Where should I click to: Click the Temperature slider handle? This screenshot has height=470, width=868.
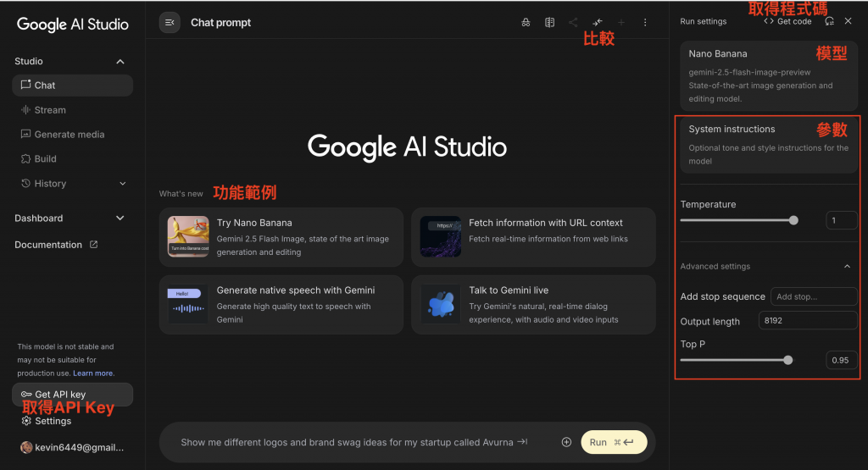(x=793, y=220)
